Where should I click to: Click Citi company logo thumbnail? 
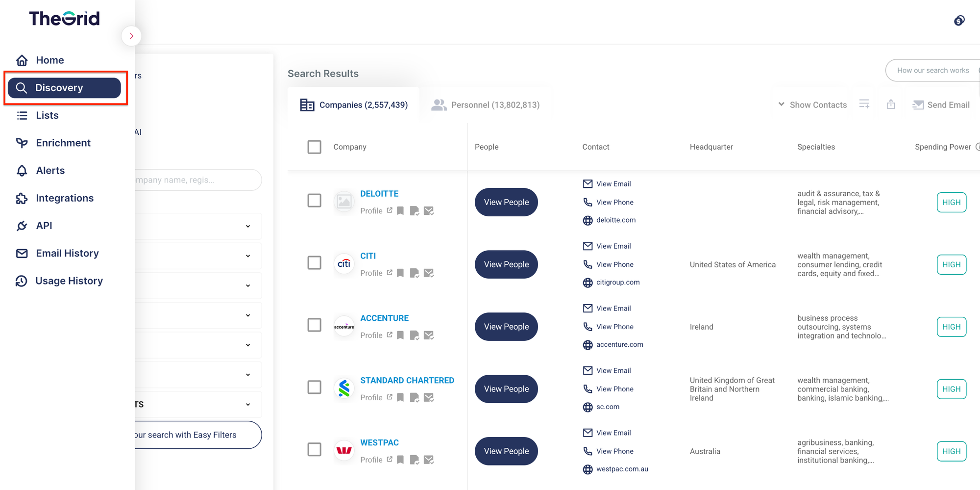click(x=344, y=263)
